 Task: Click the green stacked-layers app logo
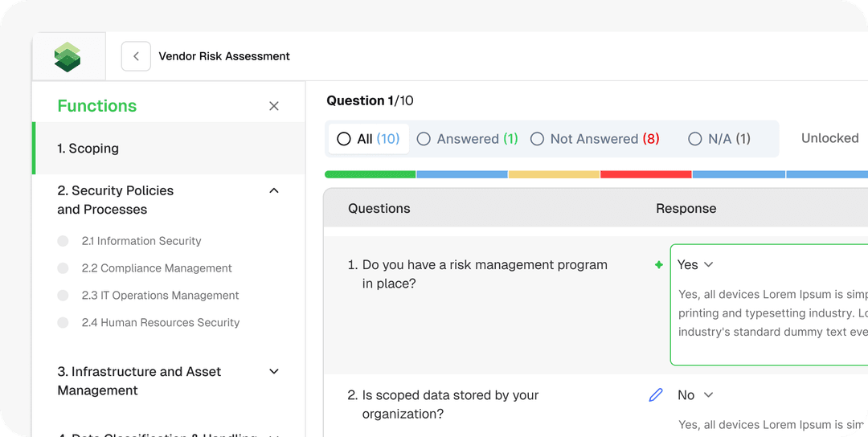[68, 56]
